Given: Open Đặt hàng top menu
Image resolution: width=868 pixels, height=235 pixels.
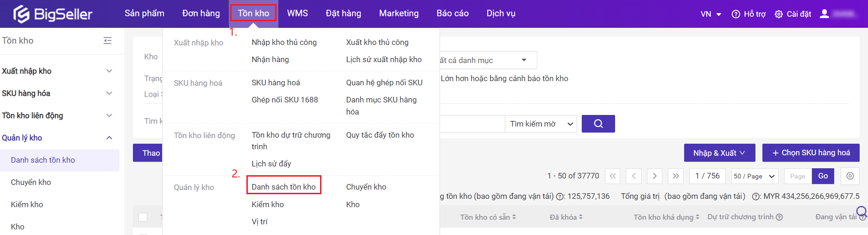Looking at the screenshot, I should click(x=343, y=13).
